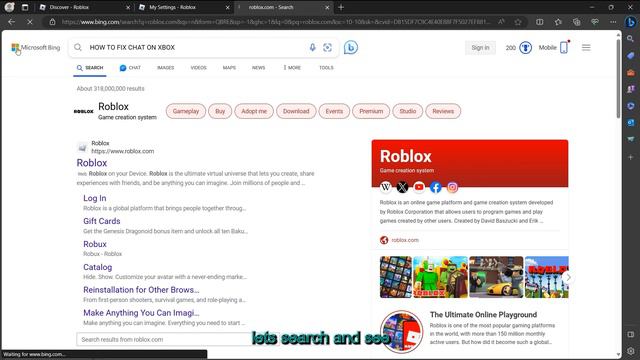This screenshot has width=640, height=360.
Task: Show next Roblox images with carousel arrow
Action: point(568,277)
